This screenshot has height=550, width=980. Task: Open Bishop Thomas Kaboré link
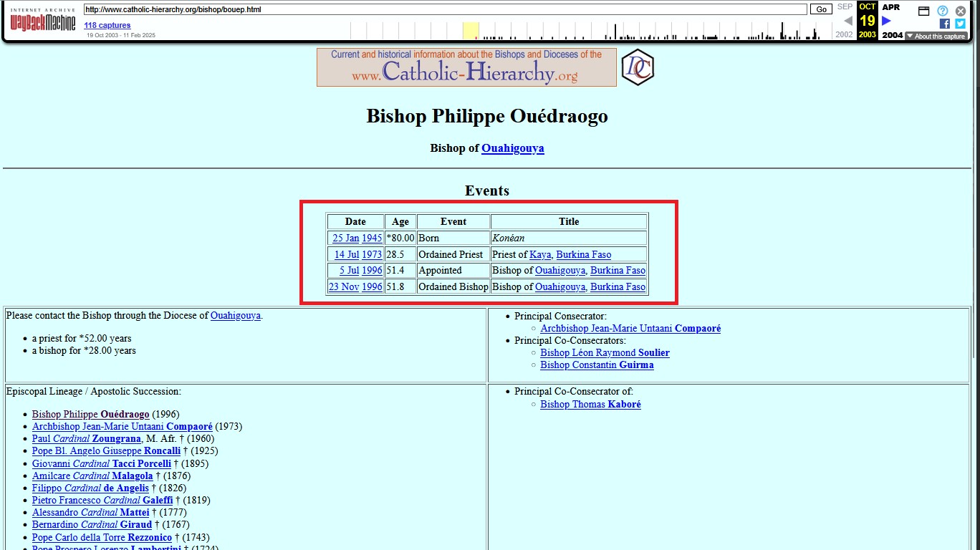click(x=590, y=404)
